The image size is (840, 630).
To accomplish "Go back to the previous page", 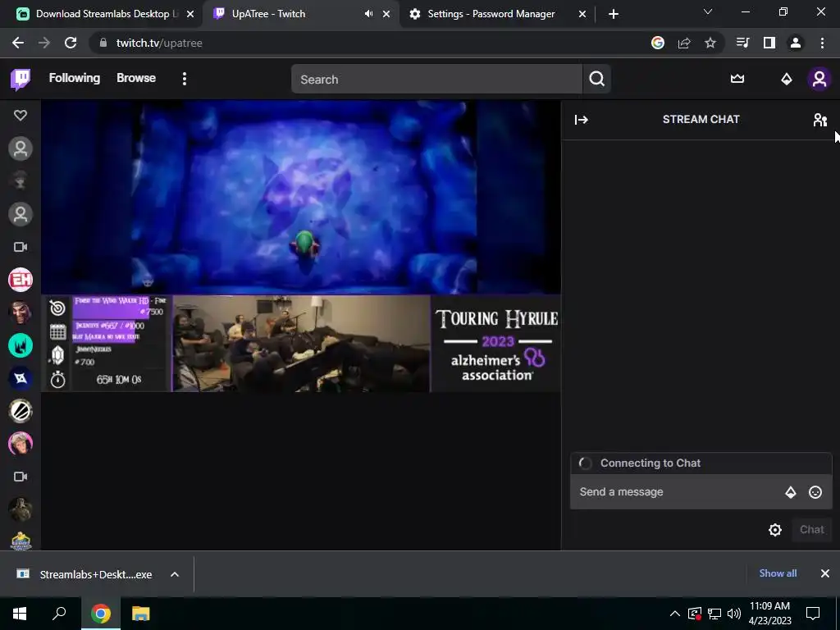I will pos(18,43).
